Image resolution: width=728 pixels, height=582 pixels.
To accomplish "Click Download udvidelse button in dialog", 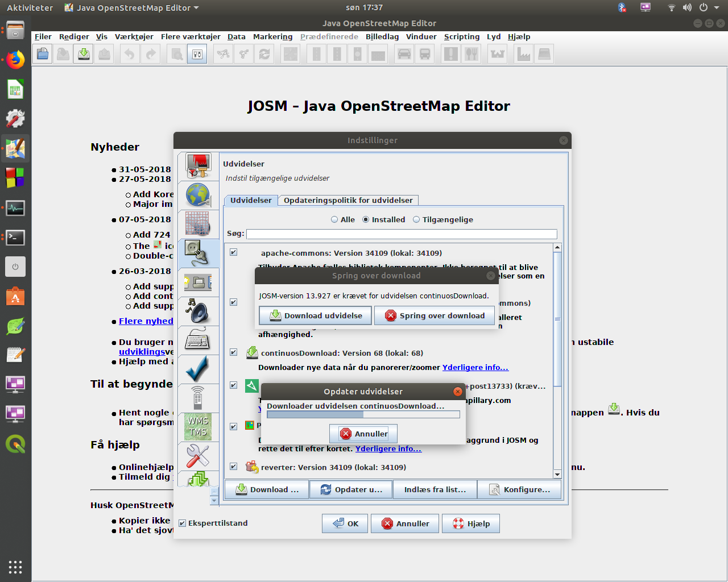I will tap(315, 315).
